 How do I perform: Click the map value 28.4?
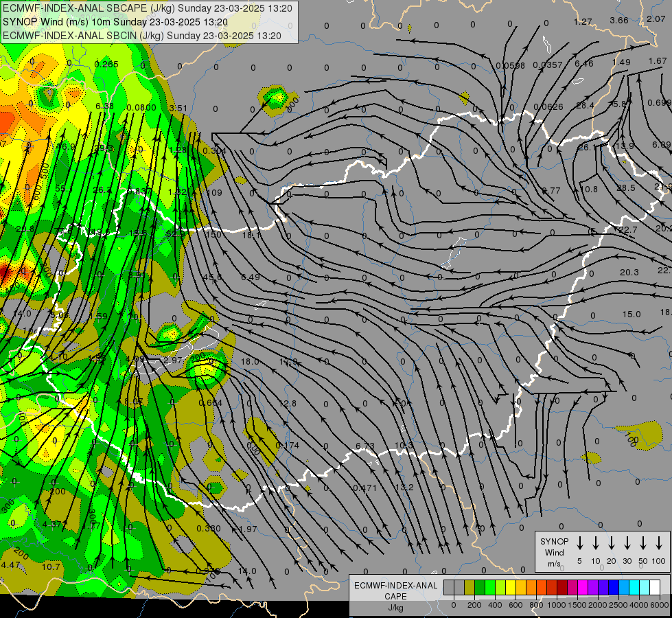click(585, 106)
